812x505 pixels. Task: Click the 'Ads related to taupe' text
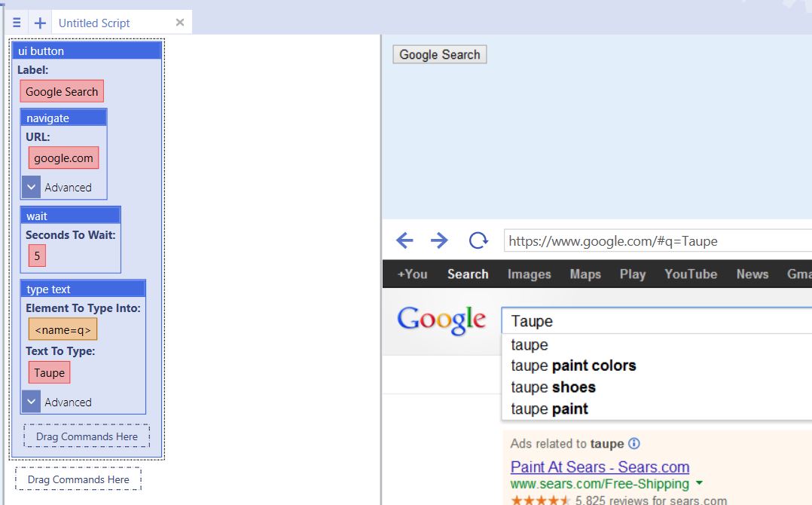click(x=567, y=443)
